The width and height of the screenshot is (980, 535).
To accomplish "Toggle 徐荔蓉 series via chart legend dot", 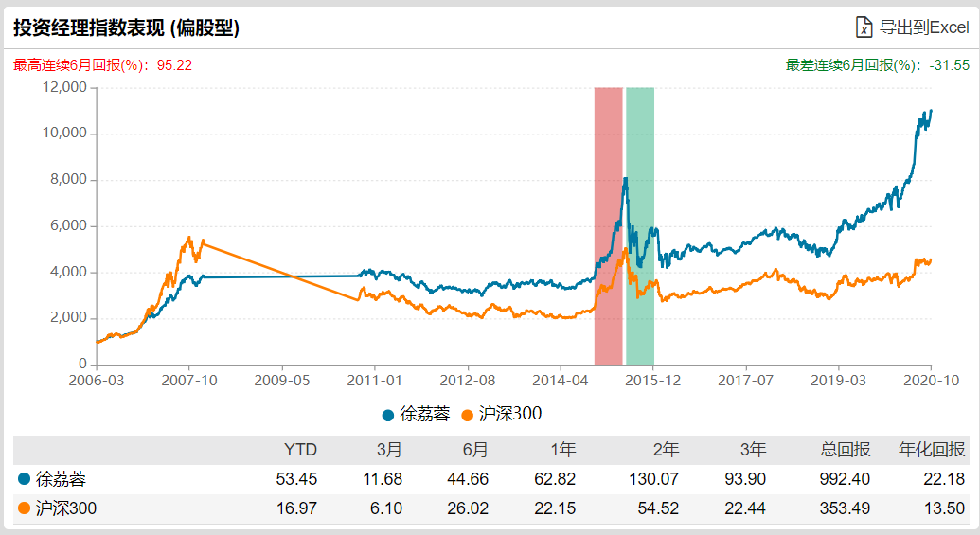I will (388, 415).
